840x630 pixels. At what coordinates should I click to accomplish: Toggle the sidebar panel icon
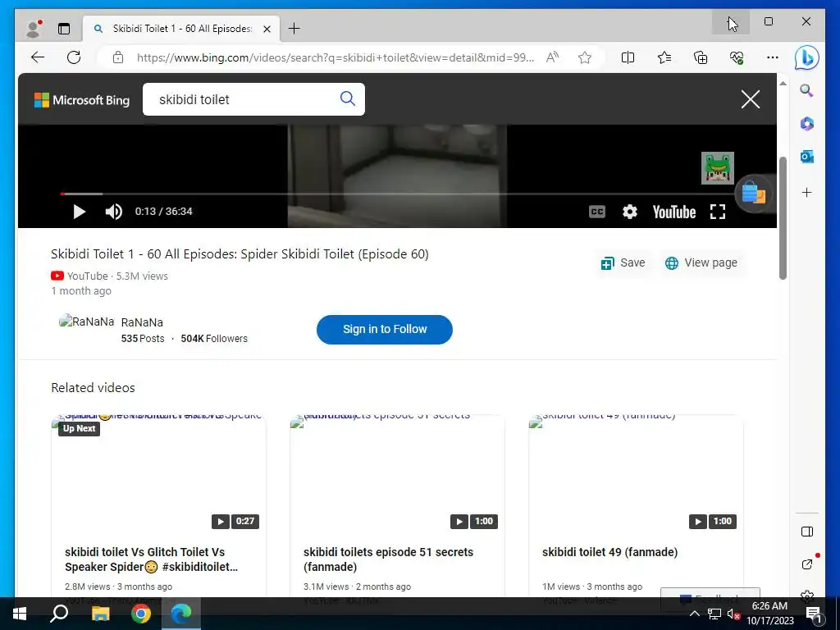coord(807,532)
